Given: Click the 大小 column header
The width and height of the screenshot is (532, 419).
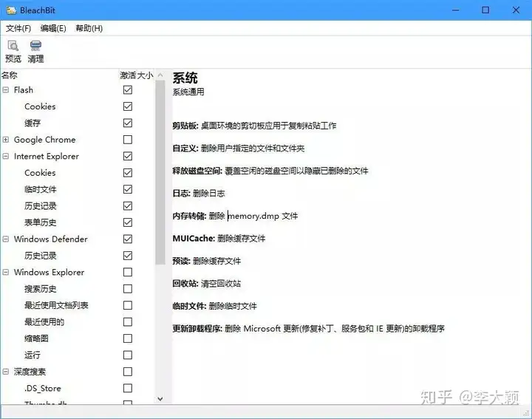Looking at the screenshot, I should [x=145, y=75].
